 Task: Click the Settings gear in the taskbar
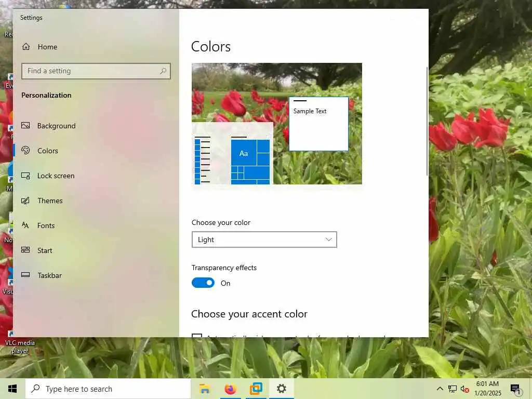coord(281,389)
